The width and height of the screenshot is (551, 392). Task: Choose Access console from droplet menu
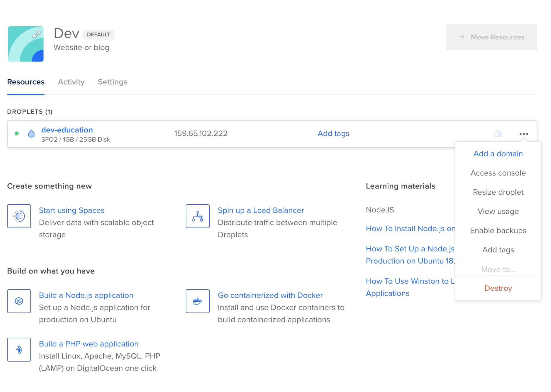[x=498, y=173]
